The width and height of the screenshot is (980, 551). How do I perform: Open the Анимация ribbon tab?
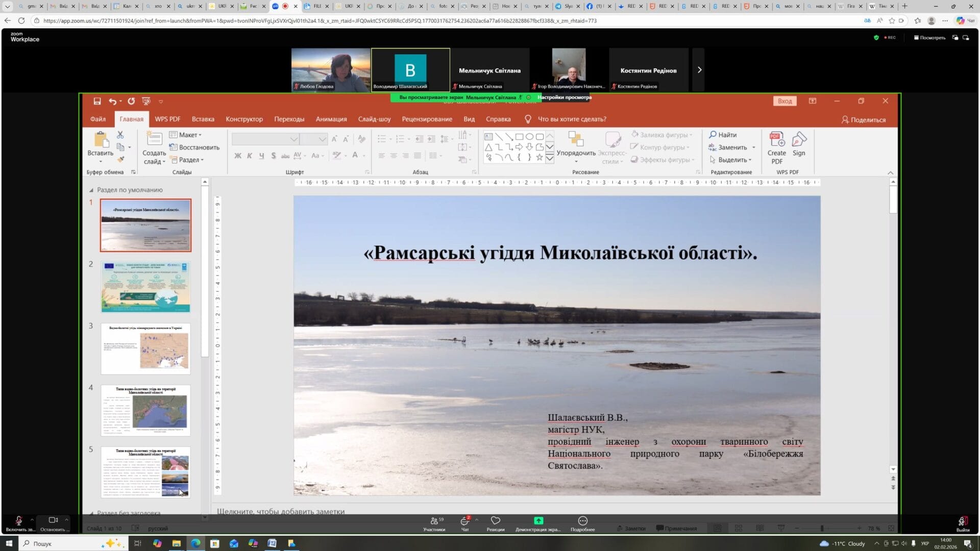(331, 119)
